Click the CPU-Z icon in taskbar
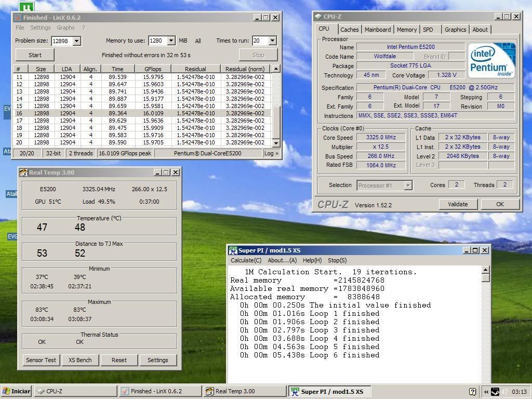The height and width of the screenshot is (399, 532). (x=41, y=391)
